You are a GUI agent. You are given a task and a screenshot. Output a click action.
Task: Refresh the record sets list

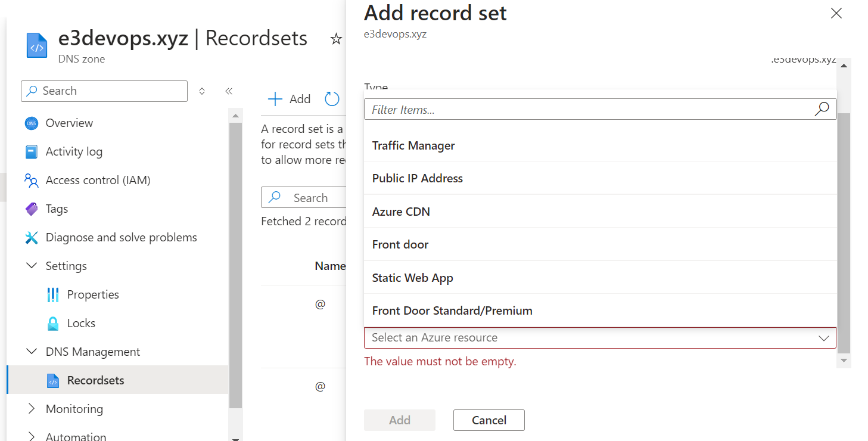(x=332, y=99)
